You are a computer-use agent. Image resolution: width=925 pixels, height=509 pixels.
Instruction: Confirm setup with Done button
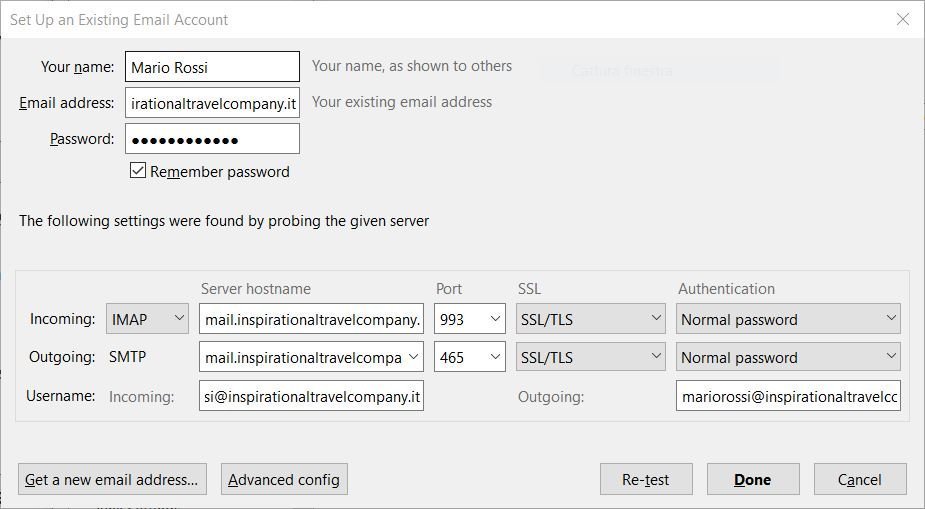pyautogui.click(x=752, y=479)
